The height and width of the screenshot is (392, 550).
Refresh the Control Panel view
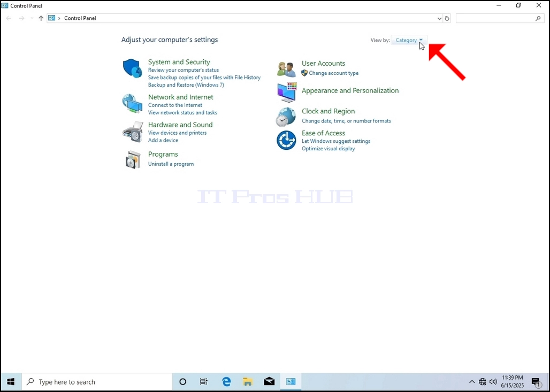447,19
